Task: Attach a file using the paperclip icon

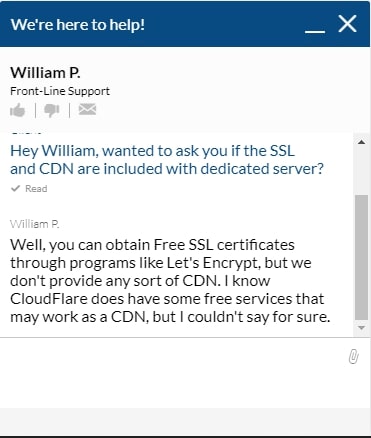Action: 353,356
